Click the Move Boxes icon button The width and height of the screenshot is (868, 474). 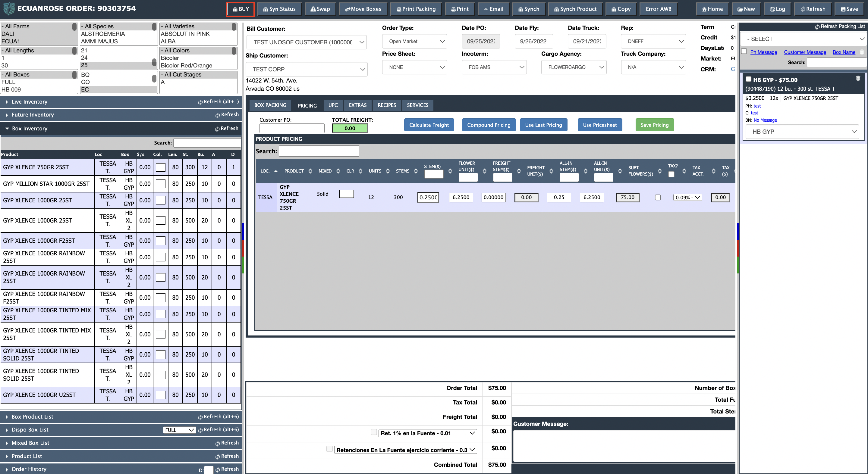(x=363, y=9)
